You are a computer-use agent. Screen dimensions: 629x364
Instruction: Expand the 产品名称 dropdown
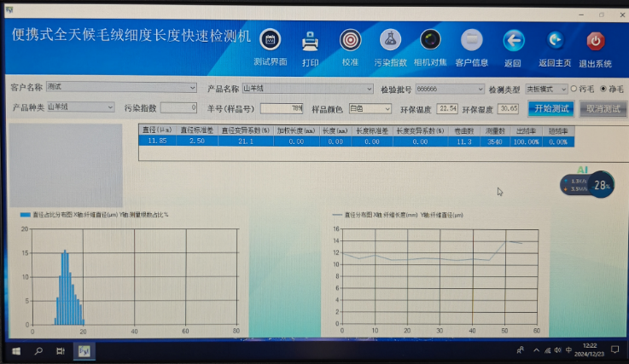click(368, 88)
